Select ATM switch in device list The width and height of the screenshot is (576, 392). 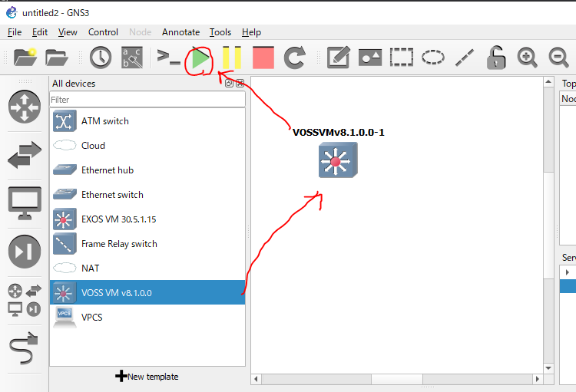(x=147, y=121)
